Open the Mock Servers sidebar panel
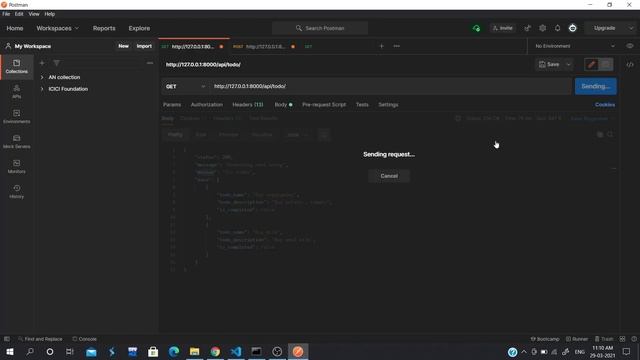Image resolution: width=640 pixels, height=360 pixels. [16, 141]
